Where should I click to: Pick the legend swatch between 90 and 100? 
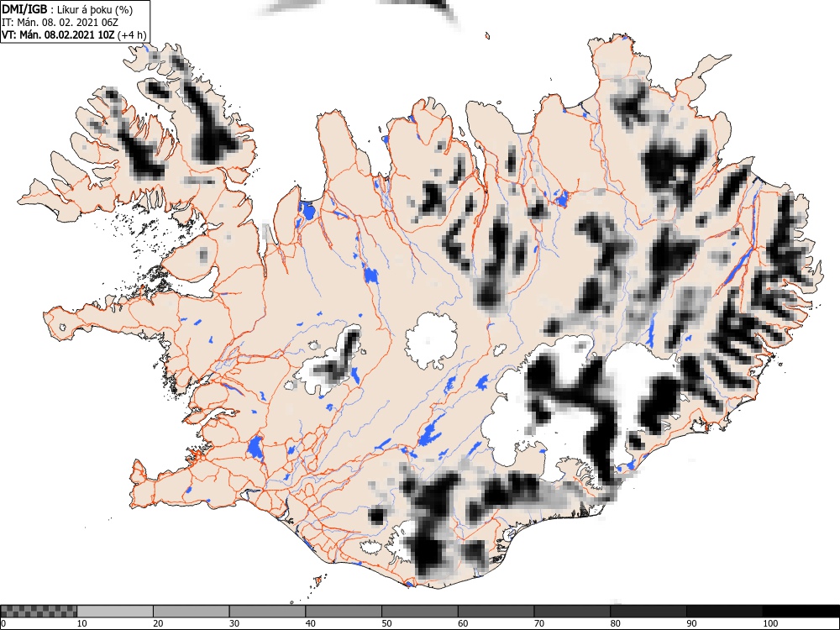(x=724, y=612)
